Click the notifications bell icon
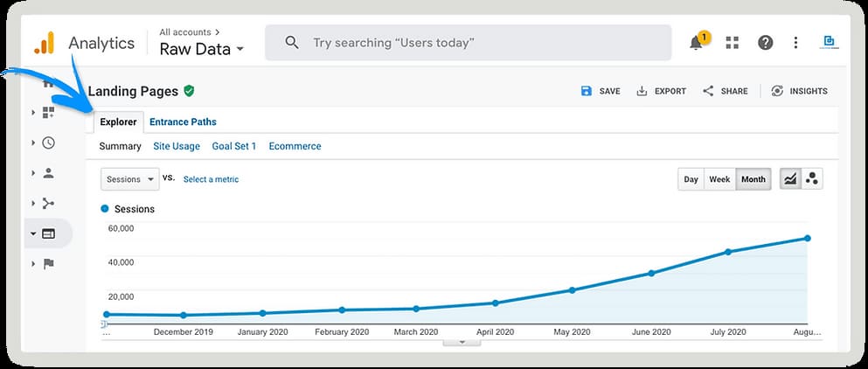This screenshot has width=868, height=369. (697, 43)
